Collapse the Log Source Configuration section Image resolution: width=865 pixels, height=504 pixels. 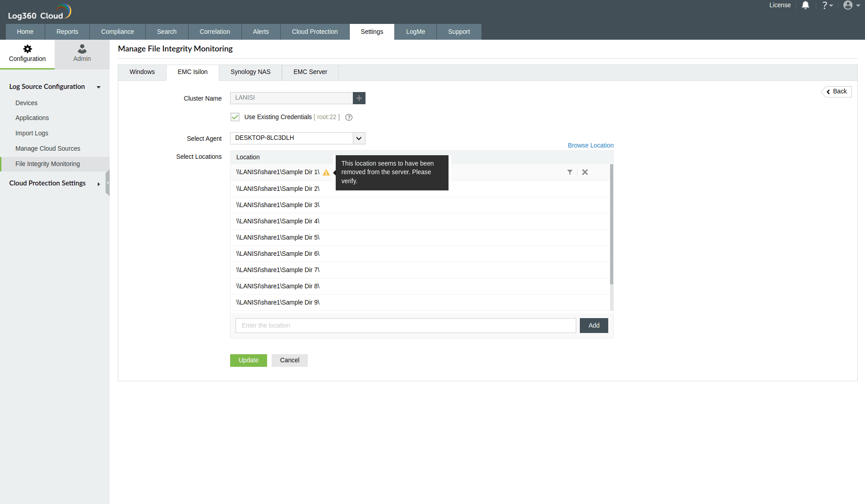coord(99,87)
